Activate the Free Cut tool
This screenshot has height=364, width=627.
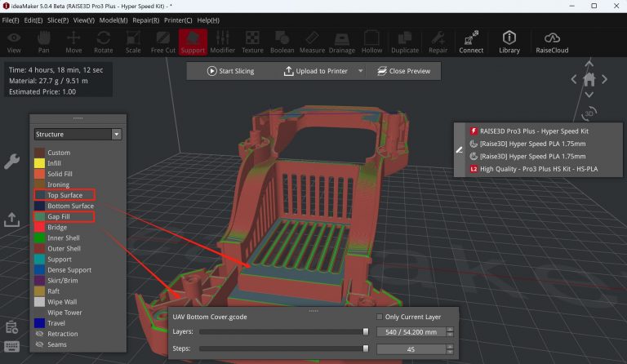pyautogui.click(x=163, y=42)
